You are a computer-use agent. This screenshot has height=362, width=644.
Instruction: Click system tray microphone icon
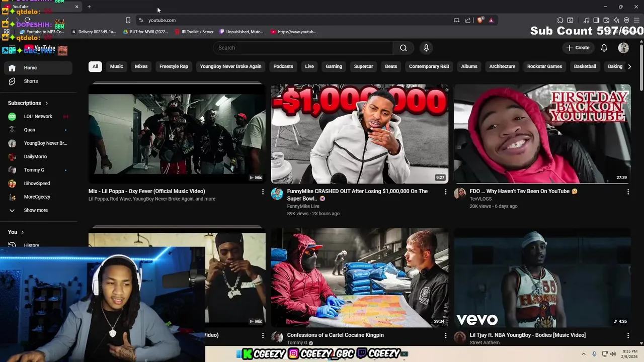(x=594, y=354)
